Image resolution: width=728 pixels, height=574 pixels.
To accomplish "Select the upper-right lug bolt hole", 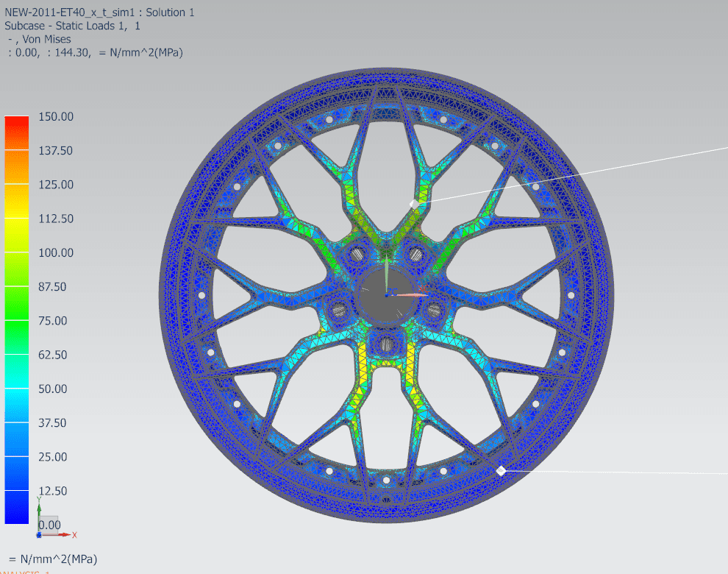I will (415, 255).
